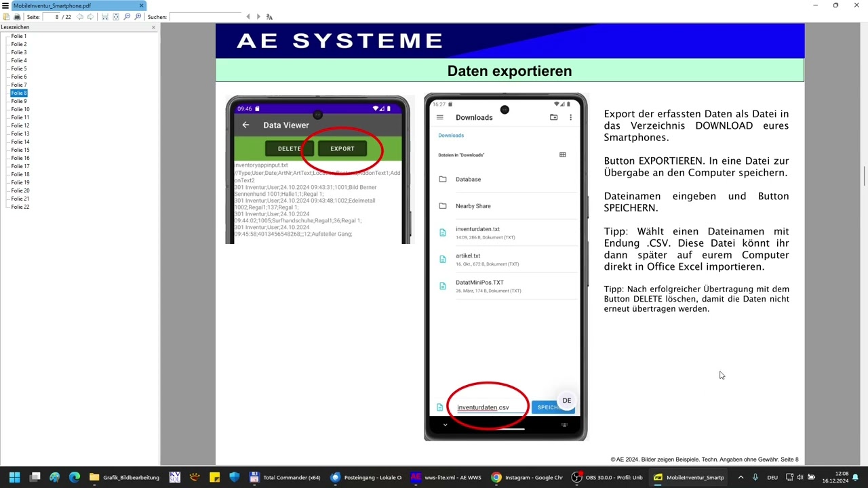Screen dimensions: 868x488
Task: Open bookmark Folie 13
Action: pos(20,134)
